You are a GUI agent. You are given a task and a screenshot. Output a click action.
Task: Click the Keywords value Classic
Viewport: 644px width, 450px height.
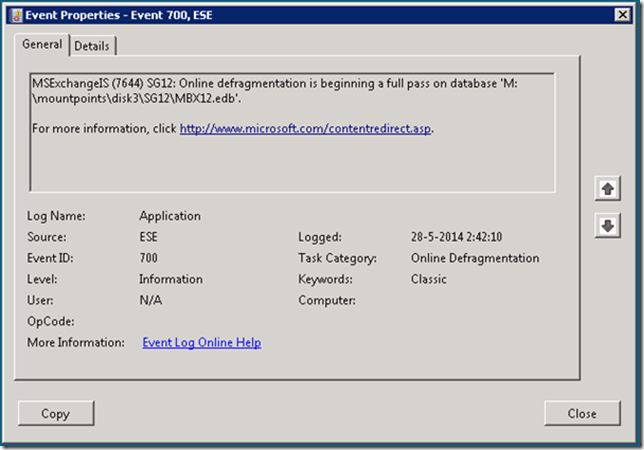[x=428, y=279]
